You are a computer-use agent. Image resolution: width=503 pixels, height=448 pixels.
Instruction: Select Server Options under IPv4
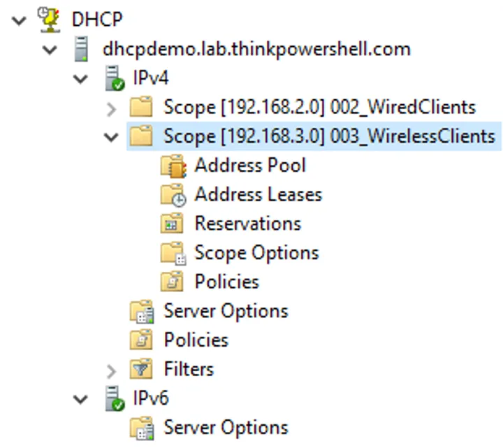(x=225, y=311)
